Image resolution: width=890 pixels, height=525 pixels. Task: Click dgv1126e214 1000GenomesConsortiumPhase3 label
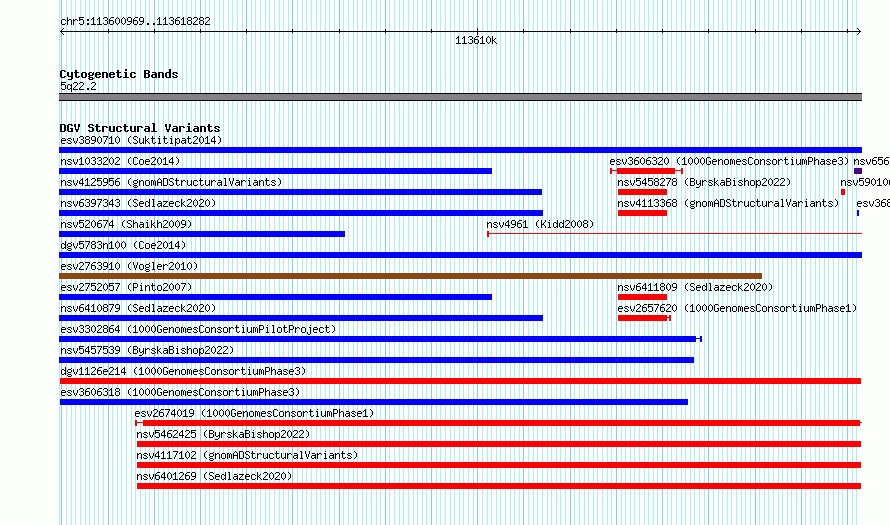pyautogui.click(x=183, y=371)
